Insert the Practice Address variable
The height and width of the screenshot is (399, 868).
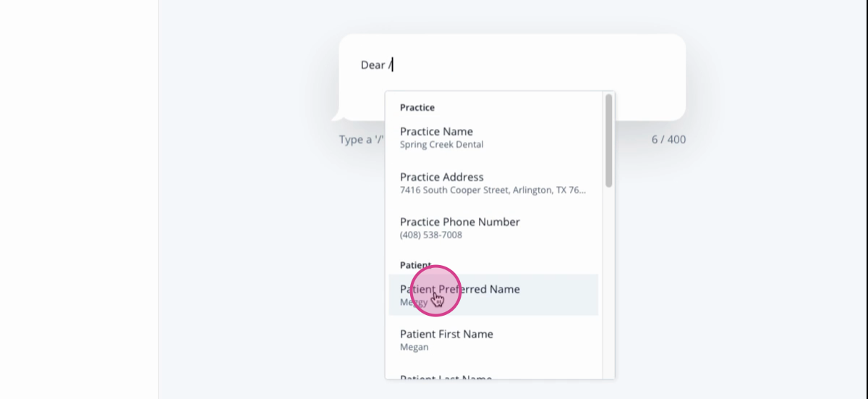tap(493, 182)
